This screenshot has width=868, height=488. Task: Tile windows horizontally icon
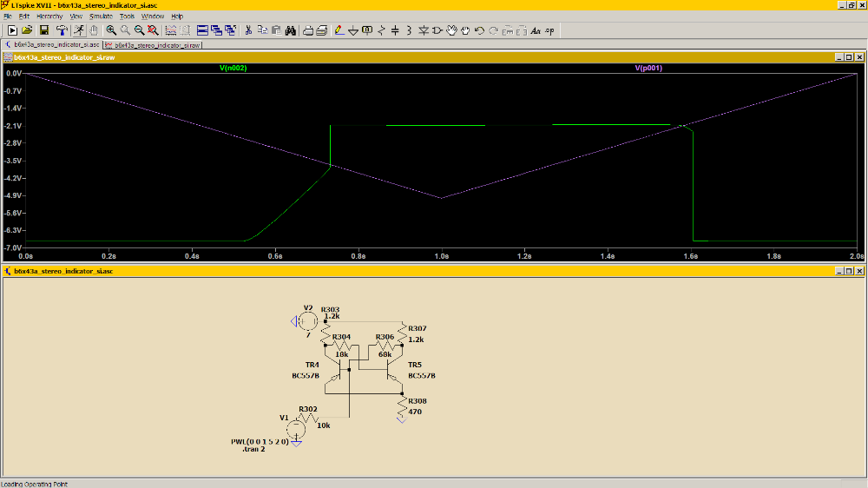tap(202, 30)
